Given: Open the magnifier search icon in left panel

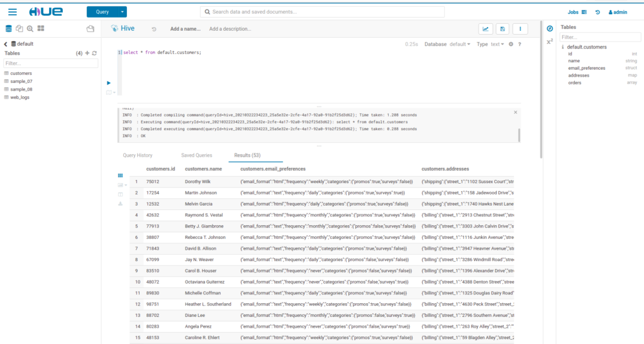Looking at the screenshot, I should [30, 28].
